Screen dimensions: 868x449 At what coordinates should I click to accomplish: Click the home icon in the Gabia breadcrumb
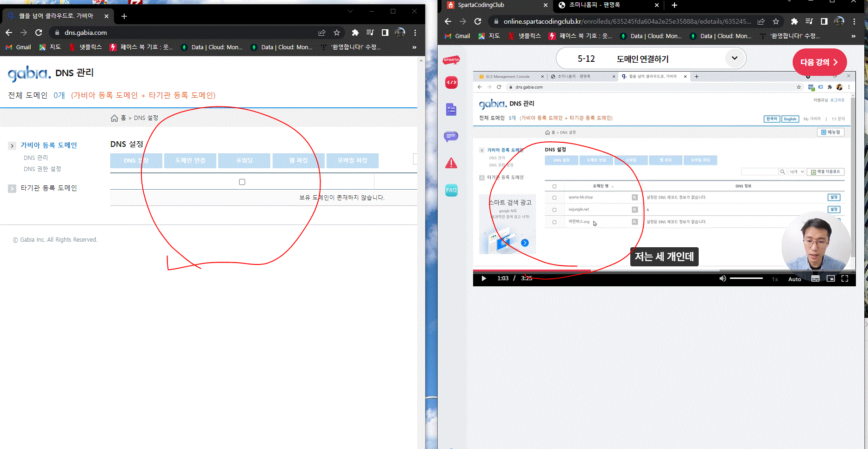pyautogui.click(x=114, y=118)
